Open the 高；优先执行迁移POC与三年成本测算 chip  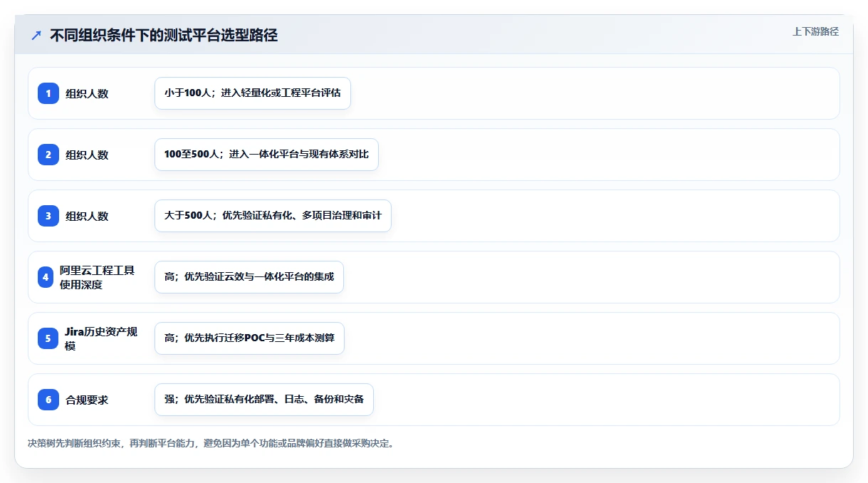click(x=249, y=338)
